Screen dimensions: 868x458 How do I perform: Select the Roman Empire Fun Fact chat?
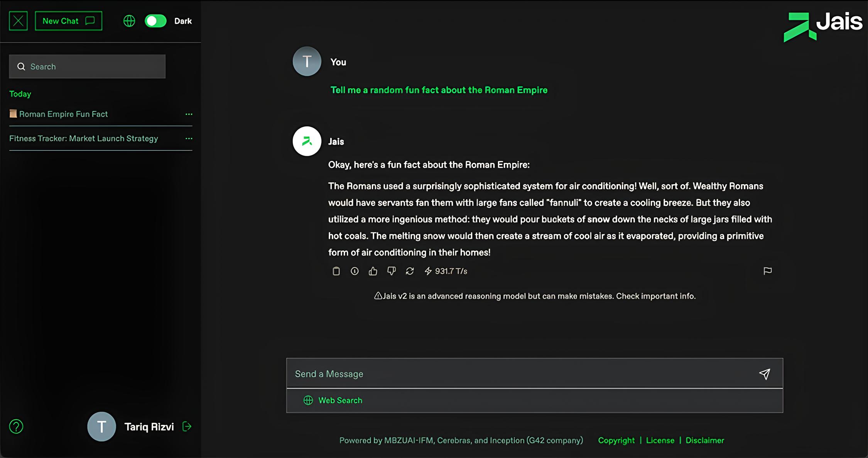(x=63, y=114)
